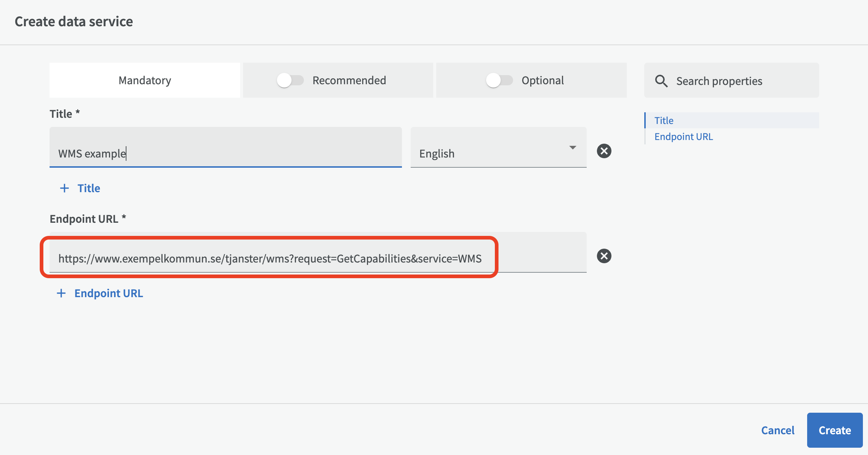Add another Endpoint URL entry

[x=109, y=293]
